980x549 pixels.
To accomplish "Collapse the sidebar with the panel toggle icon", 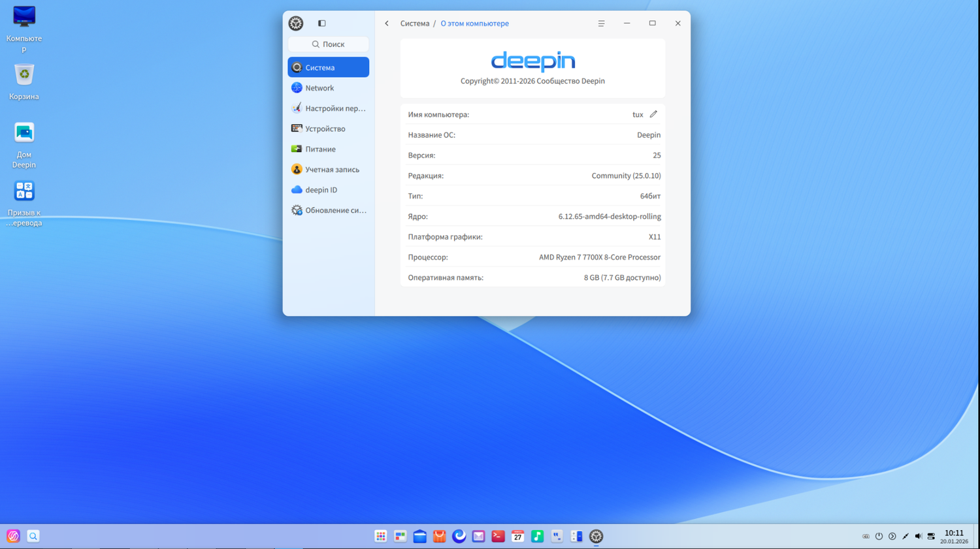I will click(x=321, y=23).
